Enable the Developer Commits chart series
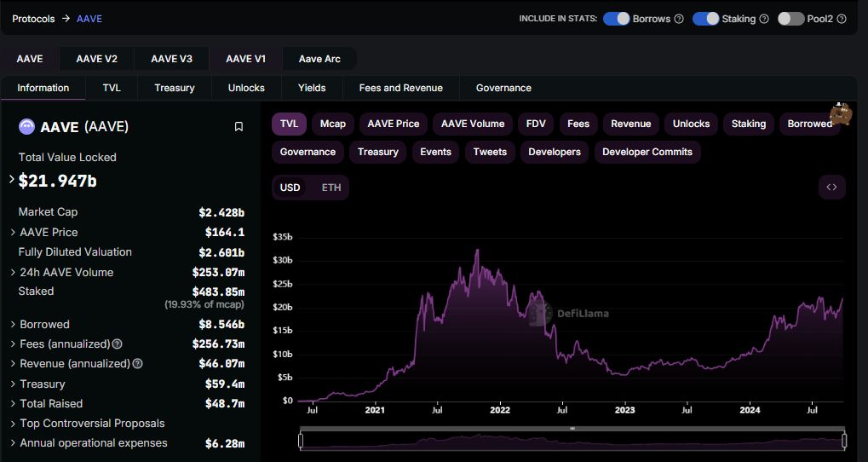The image size is (868, 462). 647,153
